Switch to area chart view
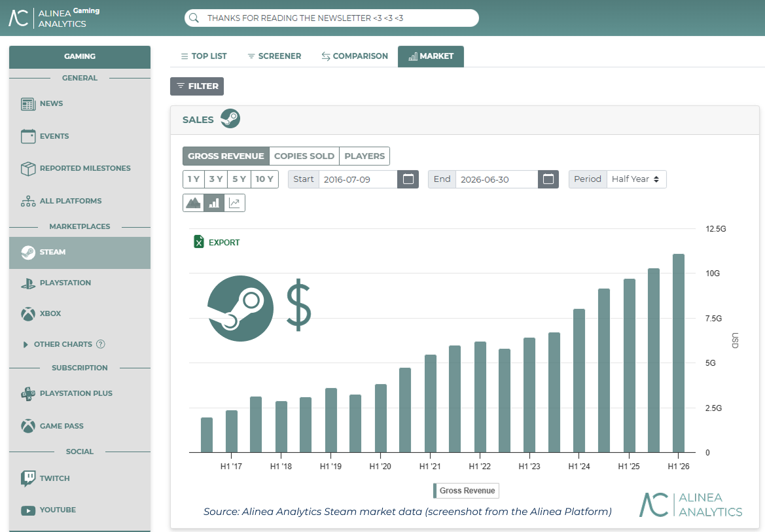This screenshot has width=765, height=532. pyautogui.click(x=193, y=203)
